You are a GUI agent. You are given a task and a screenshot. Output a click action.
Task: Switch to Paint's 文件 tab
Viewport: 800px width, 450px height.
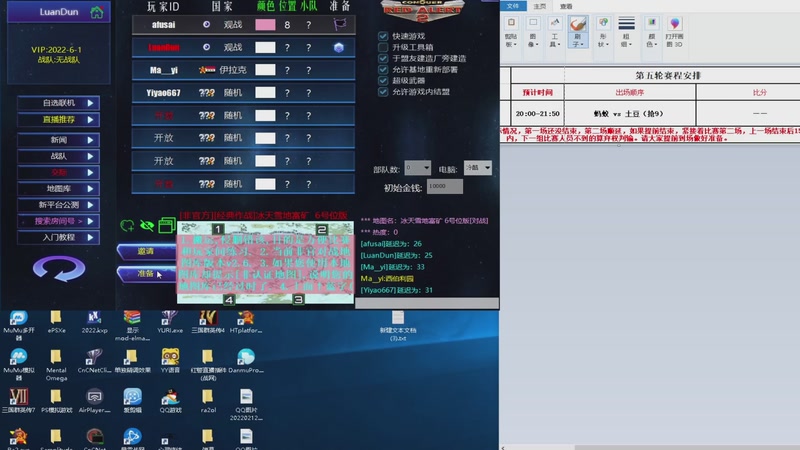pos(513,6)
